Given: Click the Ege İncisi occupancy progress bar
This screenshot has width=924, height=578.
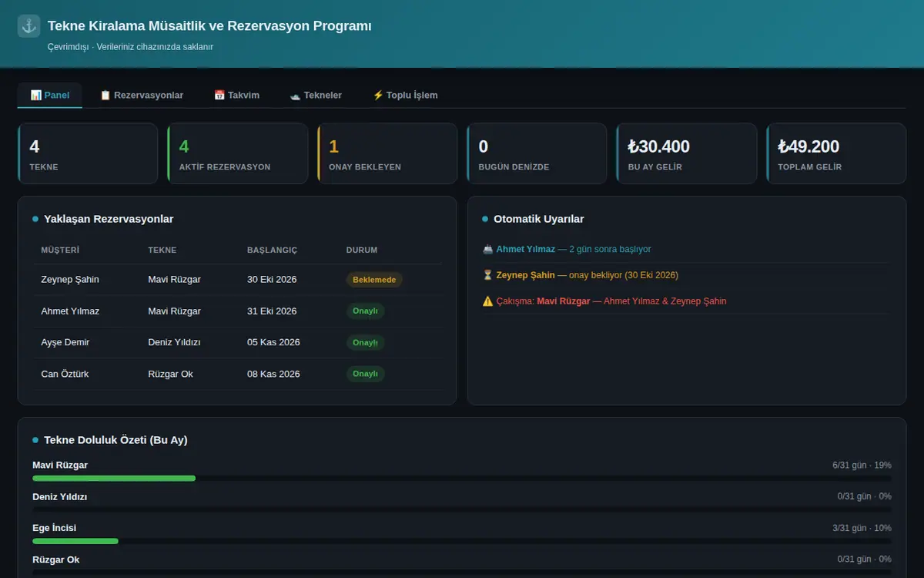Looking at the screenshot, I should tap(462, 541).
